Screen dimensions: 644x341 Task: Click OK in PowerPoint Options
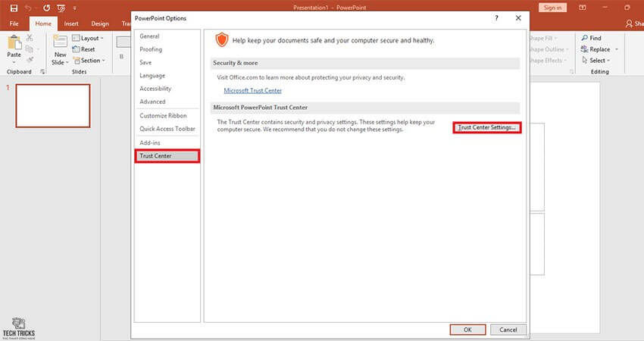coord(467,330)
